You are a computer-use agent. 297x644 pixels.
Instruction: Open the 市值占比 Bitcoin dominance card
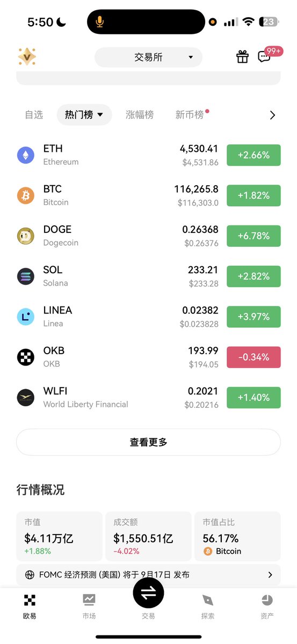[x=237, y=536]
